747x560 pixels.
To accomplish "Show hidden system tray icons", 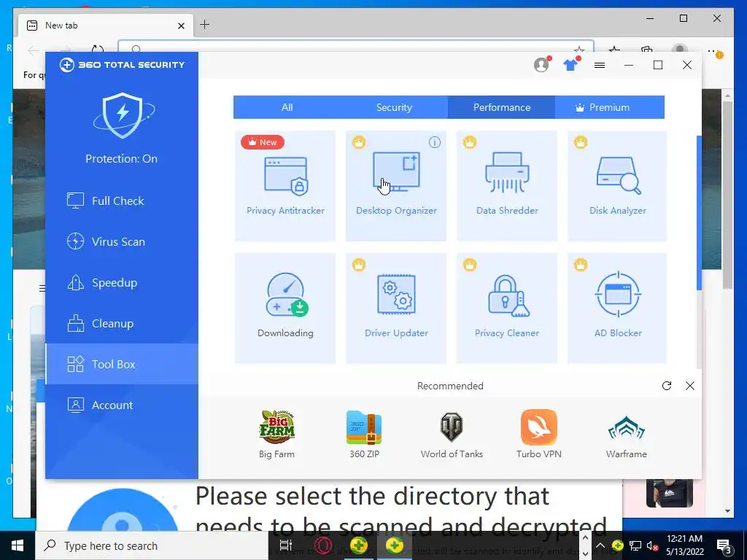I will click(600, 545).
